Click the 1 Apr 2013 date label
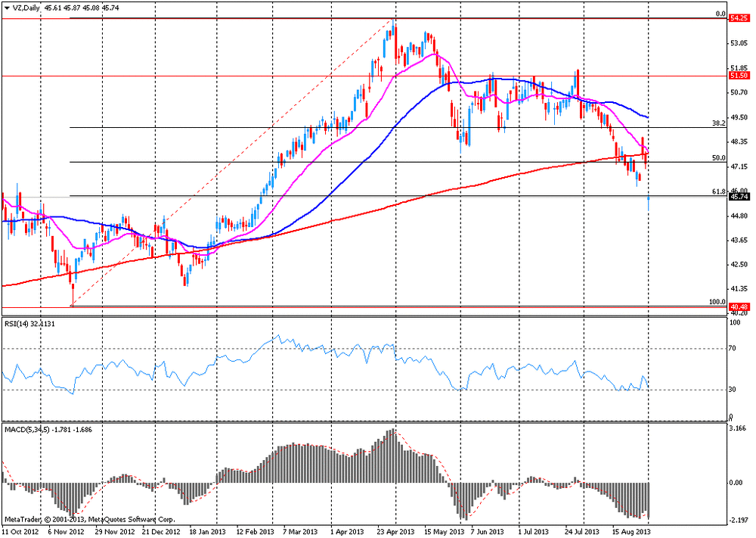 click(348, 532)
